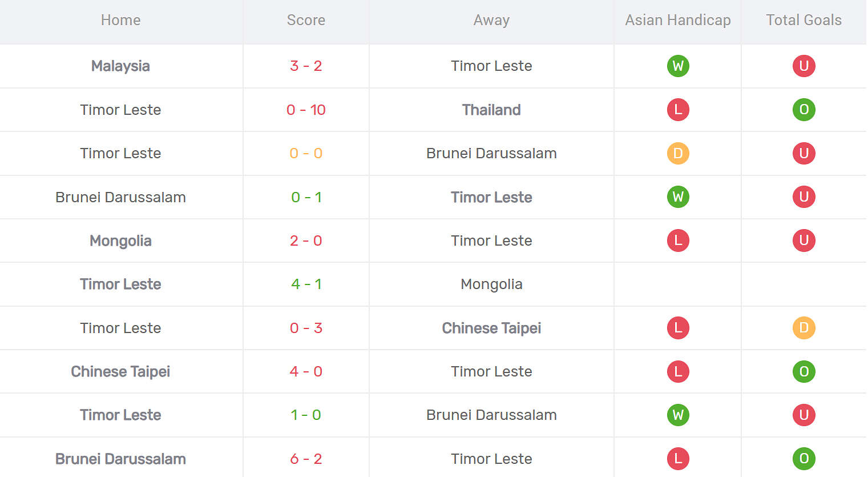Click the U badge in the 0-1 row
The width and height of the screenshot is (868, 477).
[804, 197]
